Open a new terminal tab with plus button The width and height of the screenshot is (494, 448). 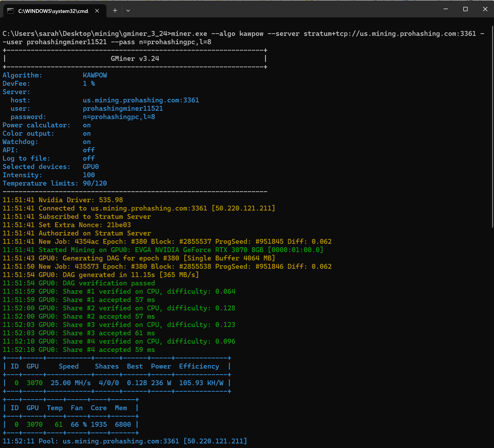coord(115,11)
